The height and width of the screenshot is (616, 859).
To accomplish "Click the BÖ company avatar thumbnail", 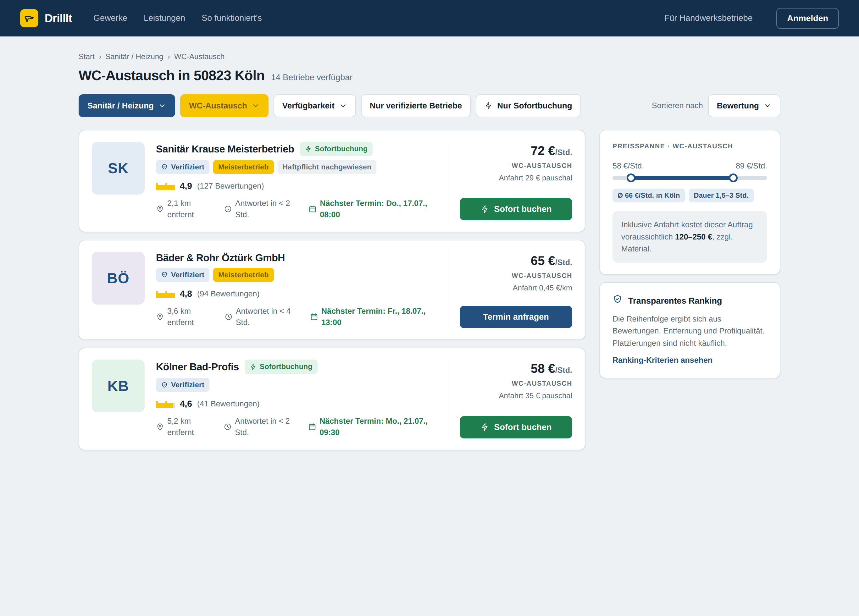I will click(x=118, y=278).
